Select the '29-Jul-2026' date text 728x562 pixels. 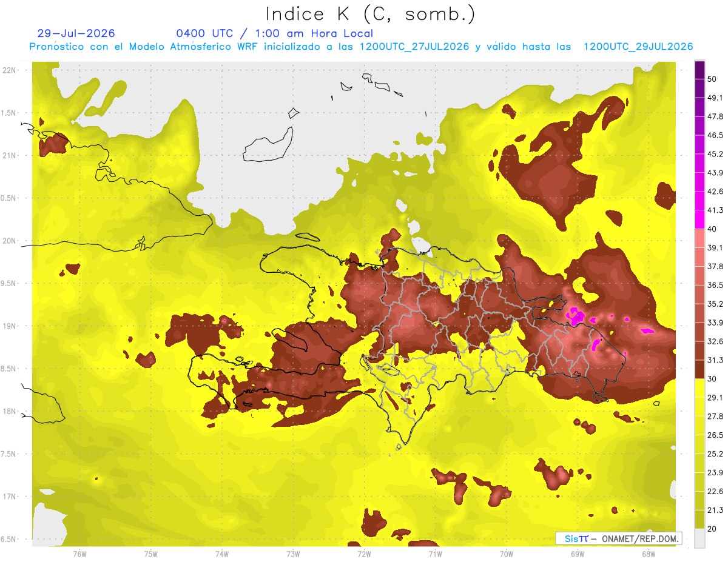coord(76,33)
